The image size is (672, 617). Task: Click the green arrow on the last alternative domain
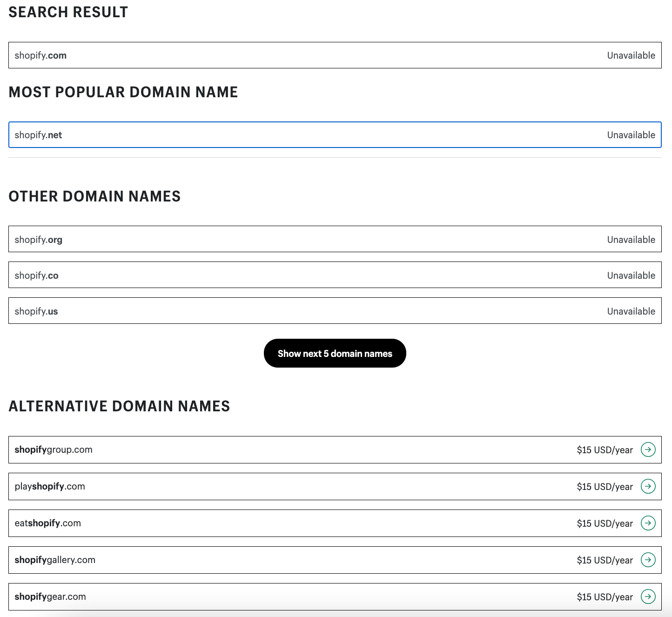[x=648, y=597]
